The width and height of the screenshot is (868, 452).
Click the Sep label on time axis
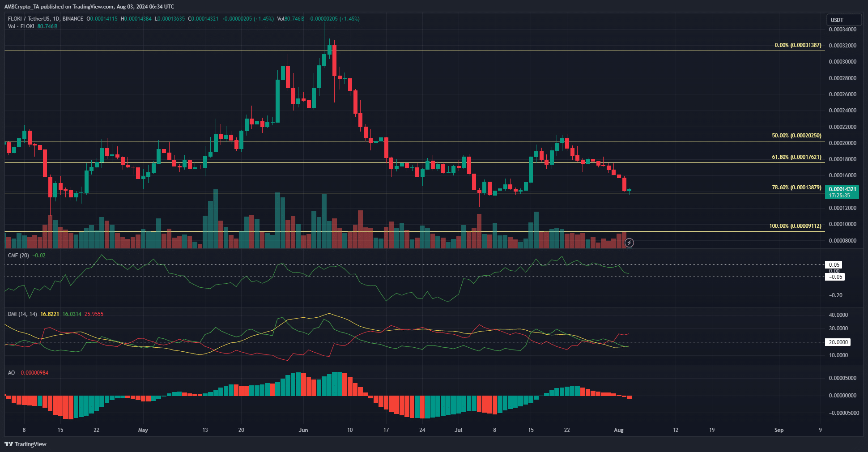click(779, 430)
